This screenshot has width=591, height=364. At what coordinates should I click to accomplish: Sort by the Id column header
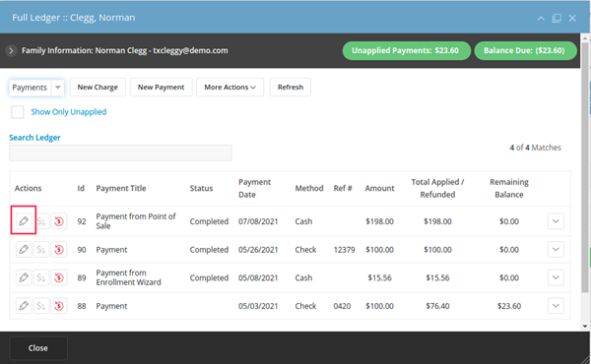tap(81, 188)
